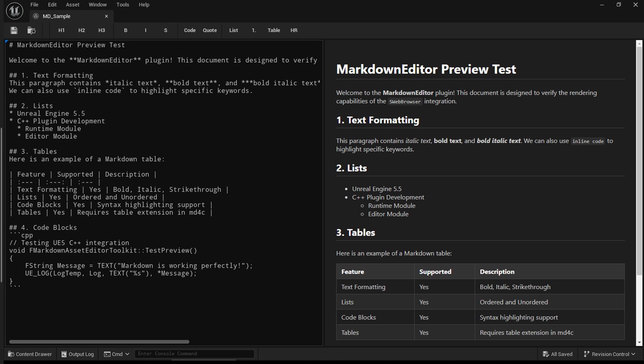Screen dimensions: 644x364
Task: Save the current asset via floppy icon
Action: (x=14, y=30)
